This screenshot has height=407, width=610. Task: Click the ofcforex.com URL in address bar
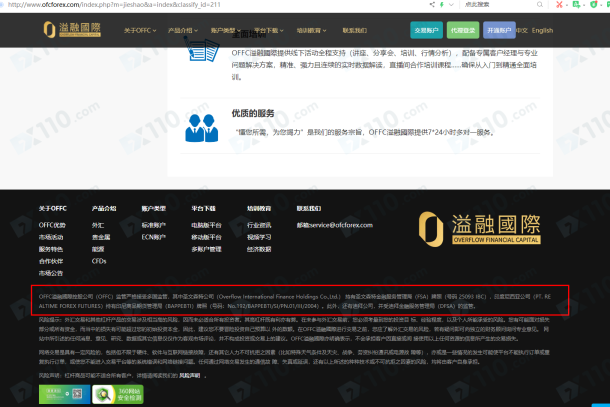point(114,5)
